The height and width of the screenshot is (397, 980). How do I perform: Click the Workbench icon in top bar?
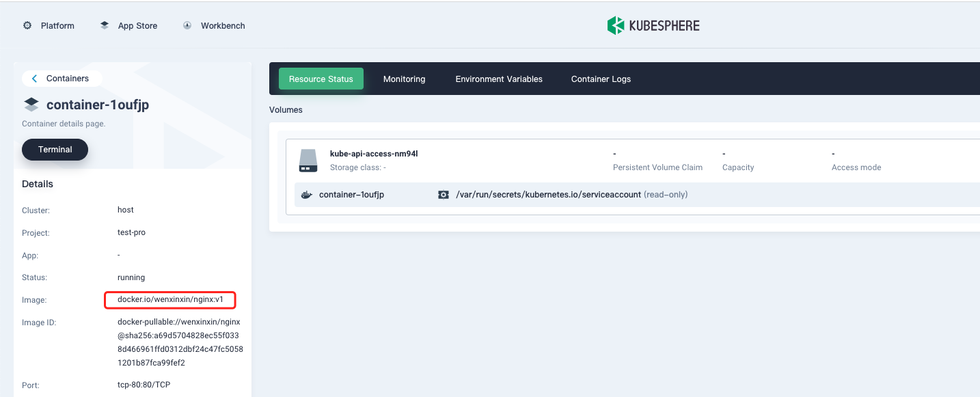pyautogui.click(x=187, y=25)
